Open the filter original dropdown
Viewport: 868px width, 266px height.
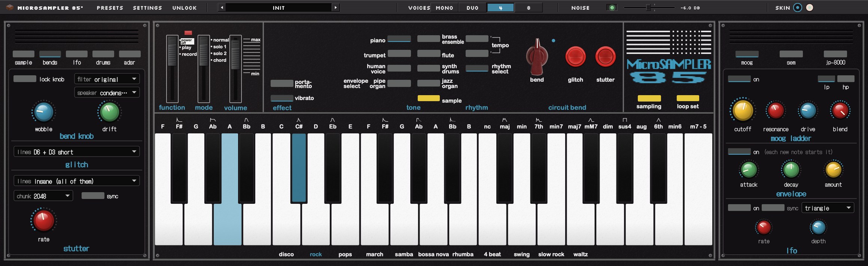(x=107, y=79)
